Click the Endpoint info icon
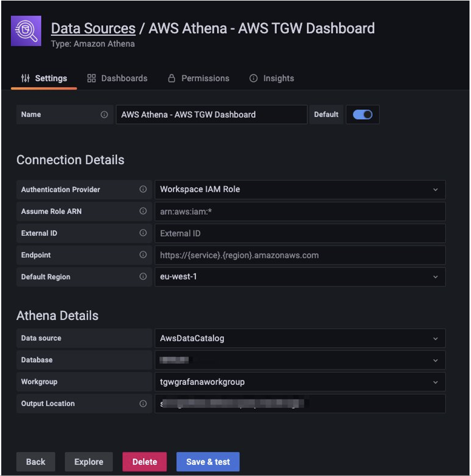This screenshot has width=471, height=476. pos(143,254)
